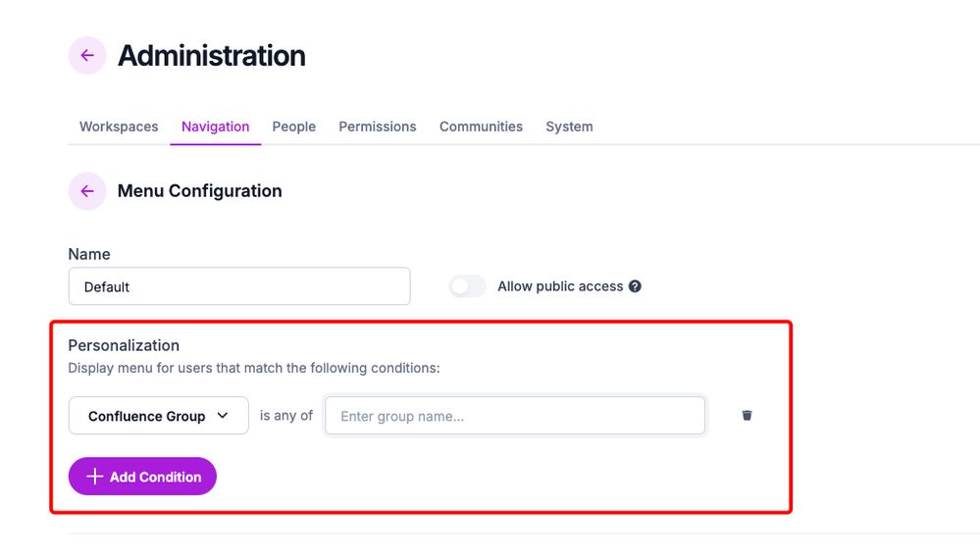The height and width of the screenshot is (559, 980).
Task: Select the Navigation tab
Action: pos(216,127)
